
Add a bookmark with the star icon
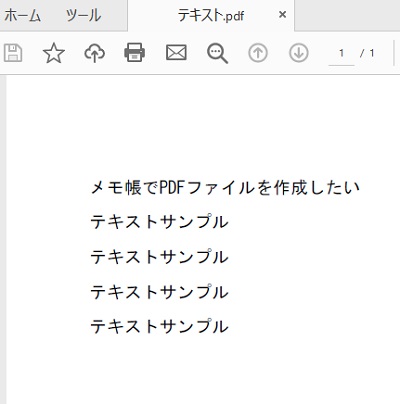54,53
